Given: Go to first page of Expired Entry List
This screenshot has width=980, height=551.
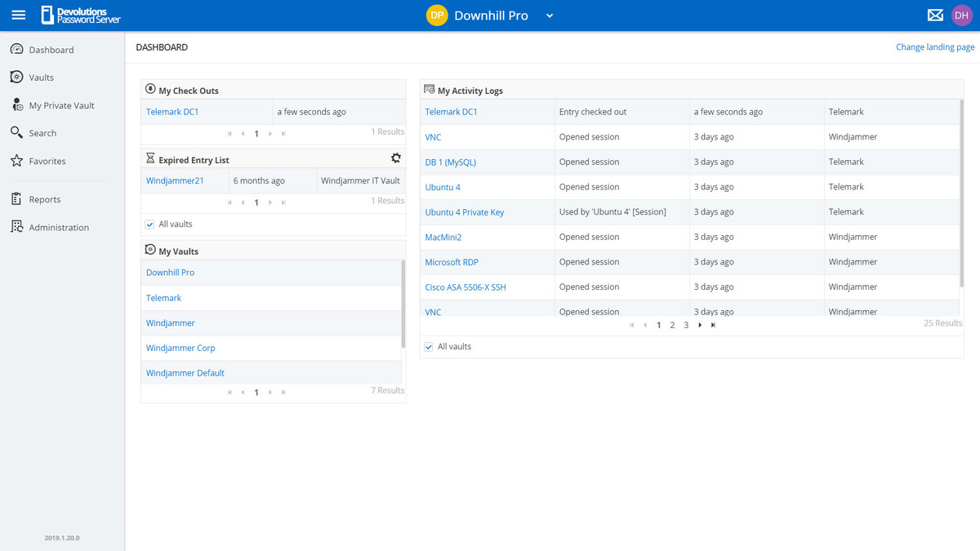Looking at the screenshot, I should point(229,202).
